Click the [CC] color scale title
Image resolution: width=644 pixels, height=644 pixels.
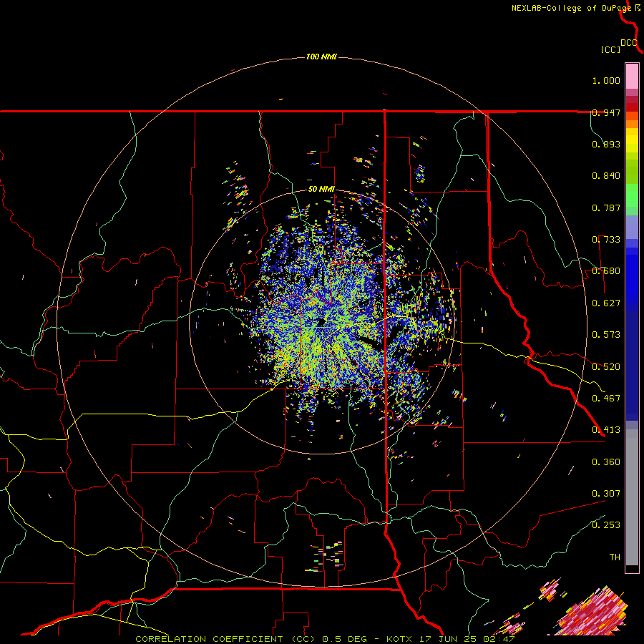[610, 49]
